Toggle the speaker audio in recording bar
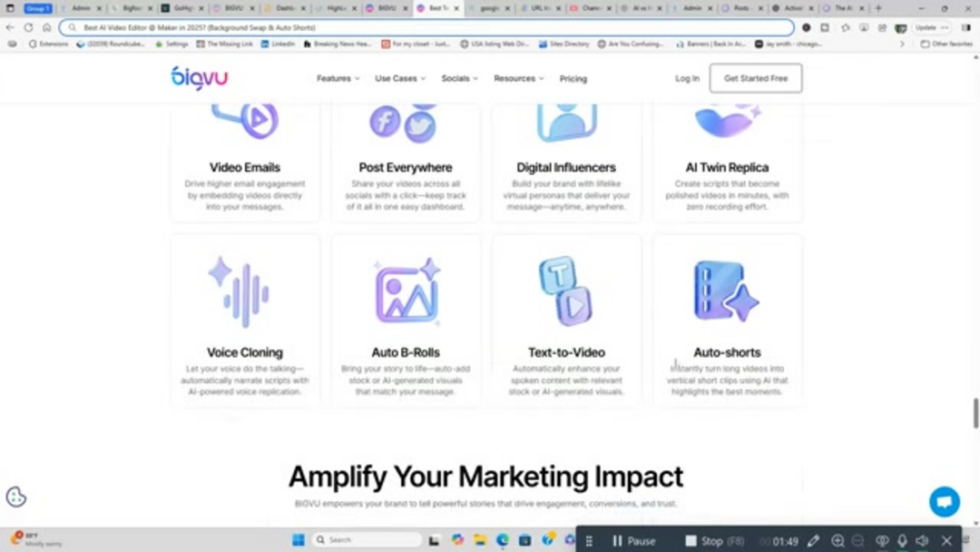Viewport: 980px width, 552px height. (923, 541)
